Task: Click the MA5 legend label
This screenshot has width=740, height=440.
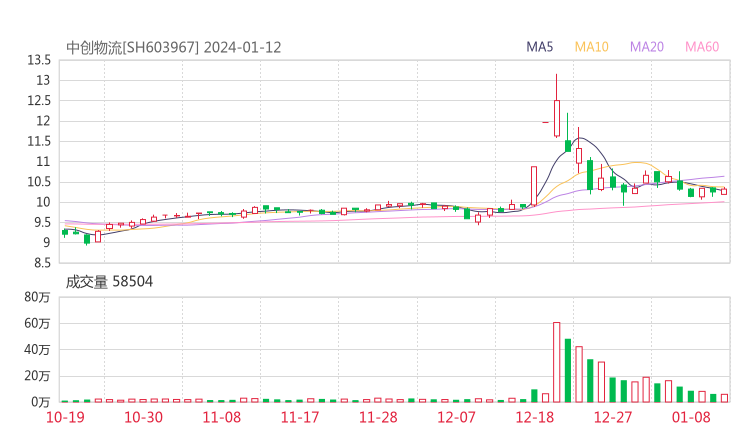Action: (539, 47)
